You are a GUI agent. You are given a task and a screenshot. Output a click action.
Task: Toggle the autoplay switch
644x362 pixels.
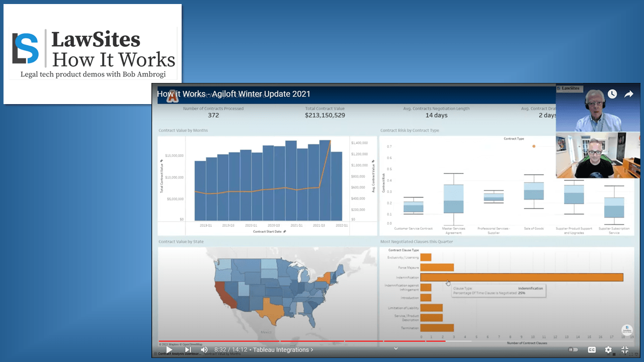(x=573, y=349)
